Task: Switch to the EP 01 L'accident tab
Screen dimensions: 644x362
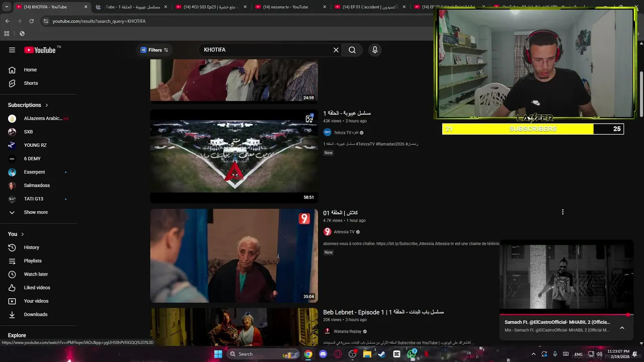Action: 370,7
